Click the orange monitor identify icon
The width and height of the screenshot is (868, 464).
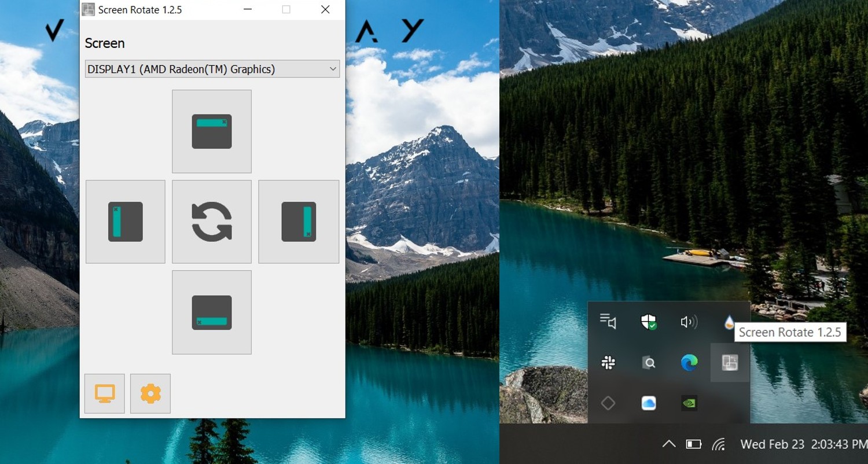tap(104, 393)
